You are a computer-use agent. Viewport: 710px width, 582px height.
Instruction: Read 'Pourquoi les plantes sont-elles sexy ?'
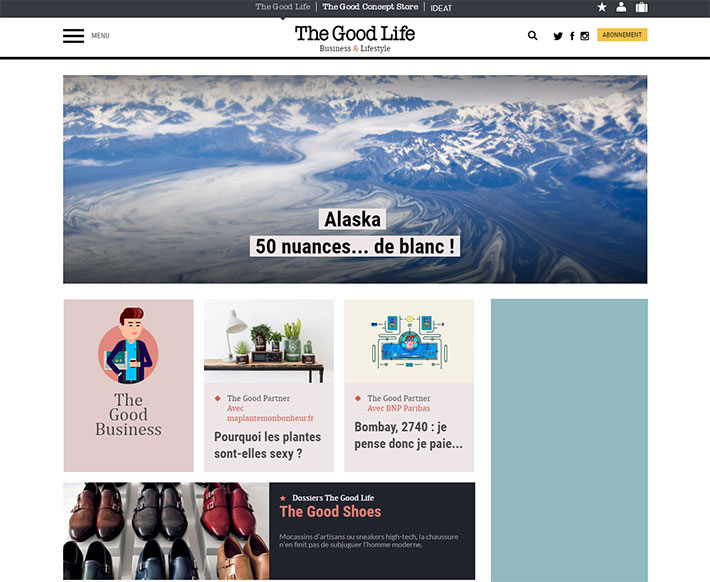tap(268, 445)
